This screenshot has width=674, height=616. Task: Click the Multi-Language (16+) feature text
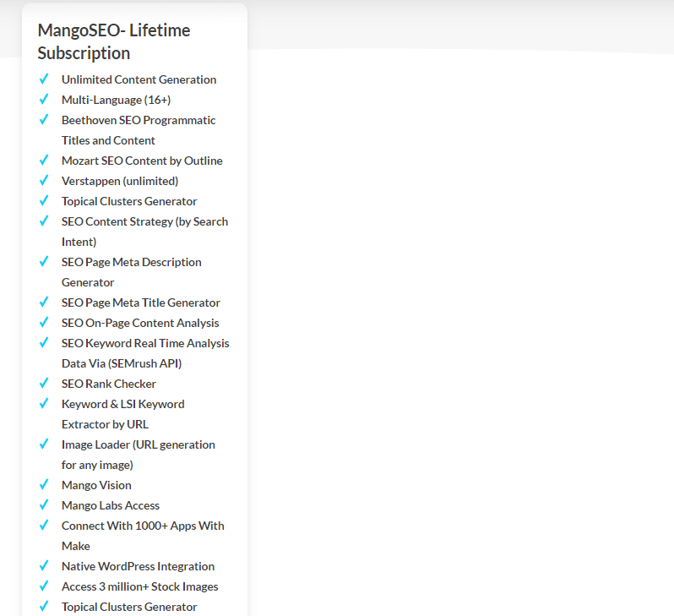pyautogui.click(x=116, y=100)
